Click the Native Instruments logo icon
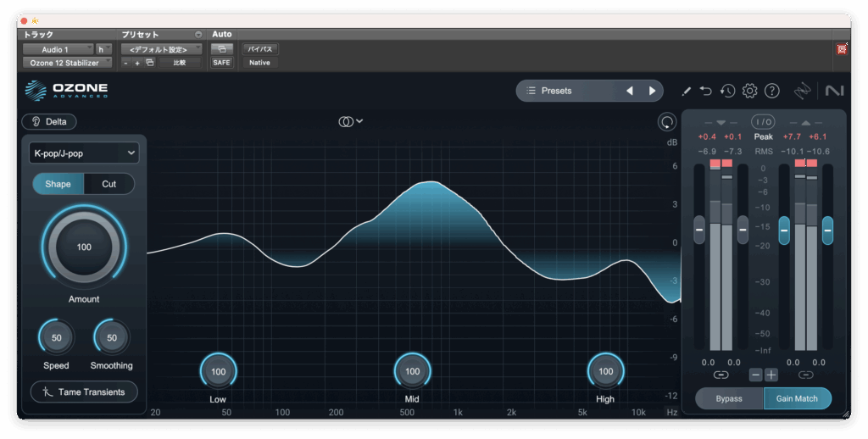This screenshot has height=439, width=868. 833,91
